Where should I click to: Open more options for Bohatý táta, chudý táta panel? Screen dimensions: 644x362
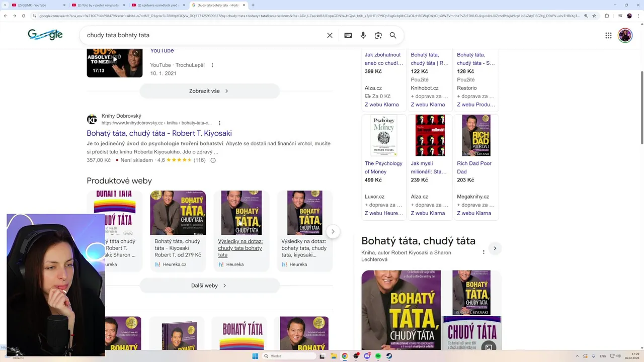[x=484, y=252]
